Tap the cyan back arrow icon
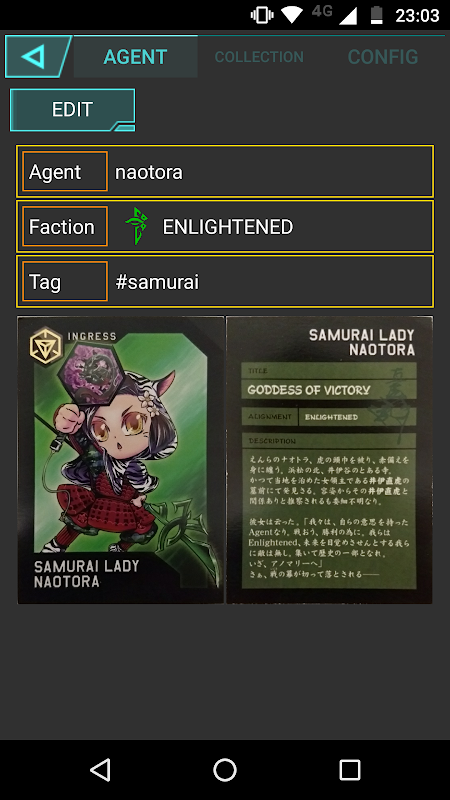The image size is (450, 800). pos(34,56)
